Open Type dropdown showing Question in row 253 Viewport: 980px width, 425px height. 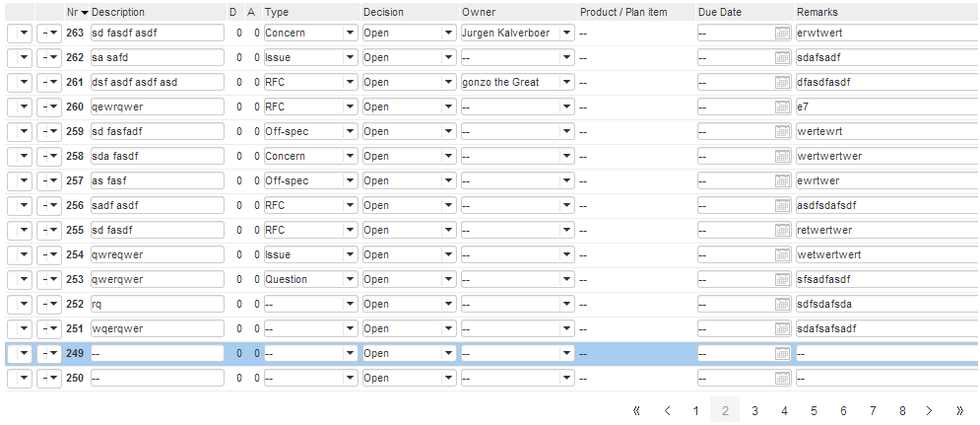pos(349,279)
